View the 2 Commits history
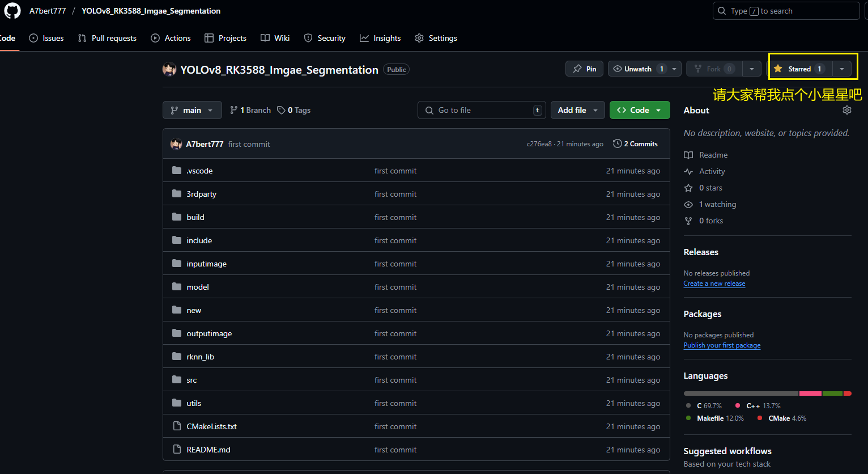This screenshot has width=868, height=474. pyautogui.click(x=635, y=144)
